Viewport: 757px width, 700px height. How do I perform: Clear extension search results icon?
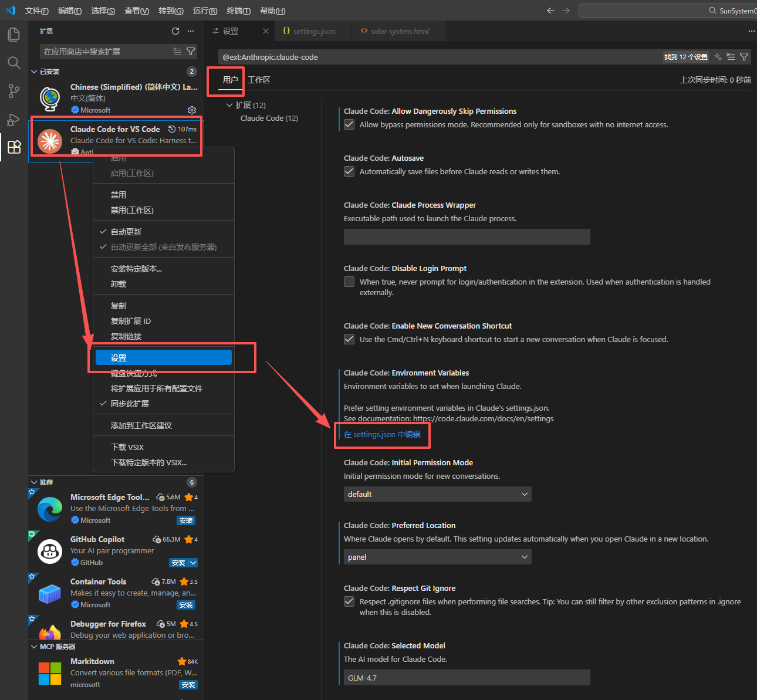click(x=177, y=52)
